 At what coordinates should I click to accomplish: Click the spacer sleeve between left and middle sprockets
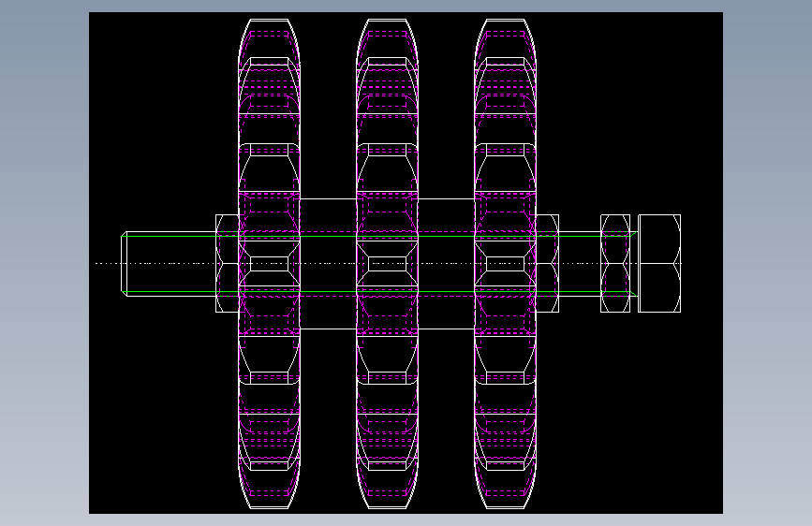pyautogui.click(x=328, y=264)
